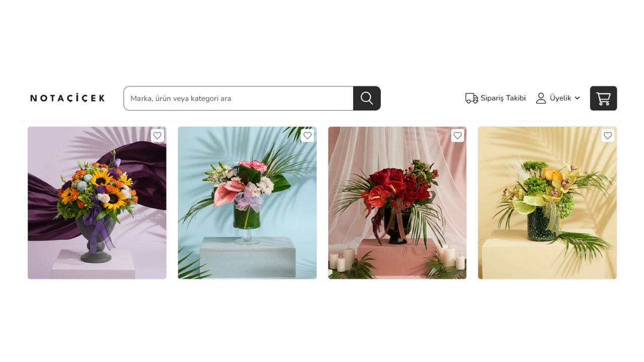Open the pink anthurium product on blue background
This screenshot has width=644, height=362.
pyautogui.click(x=247, y=203)
